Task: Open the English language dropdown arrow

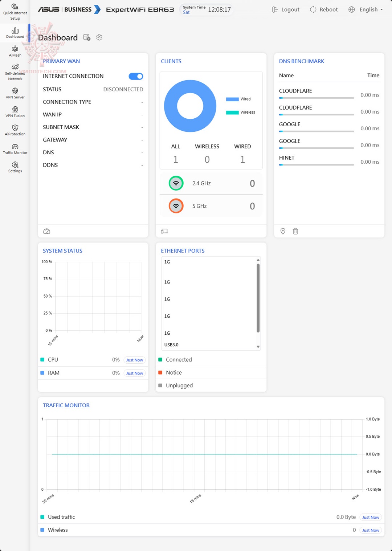Action: click(381, 10)
